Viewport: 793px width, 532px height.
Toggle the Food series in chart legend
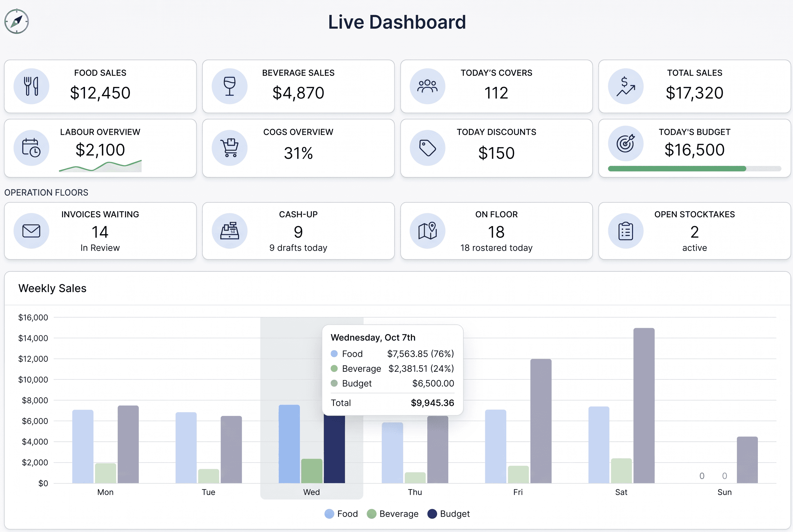(341, 514)
